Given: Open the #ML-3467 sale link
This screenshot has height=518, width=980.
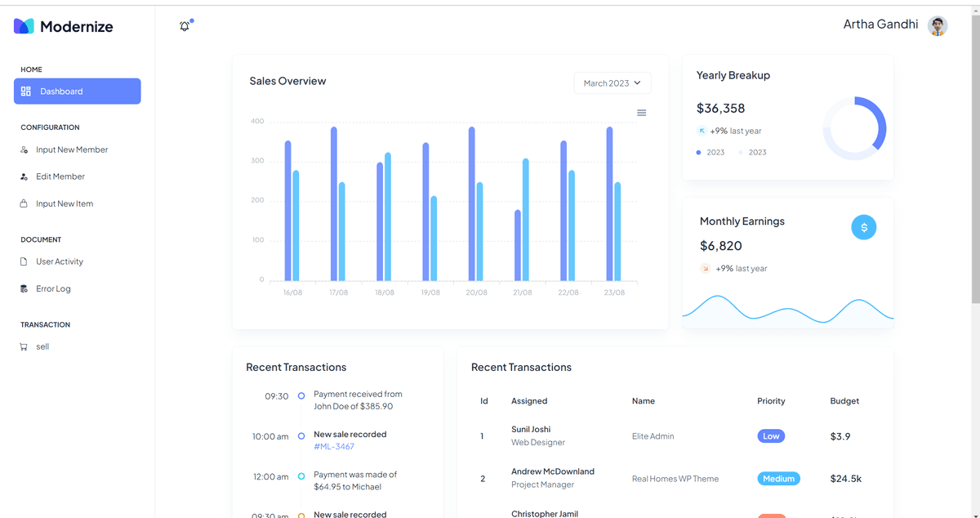Looking at the screenshot, I should [334, 447].
